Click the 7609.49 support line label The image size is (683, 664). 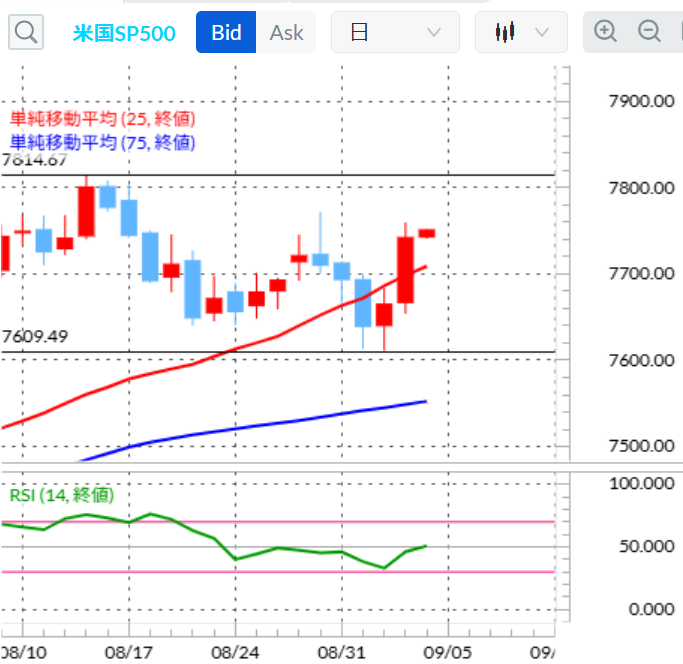pos(35,336)
